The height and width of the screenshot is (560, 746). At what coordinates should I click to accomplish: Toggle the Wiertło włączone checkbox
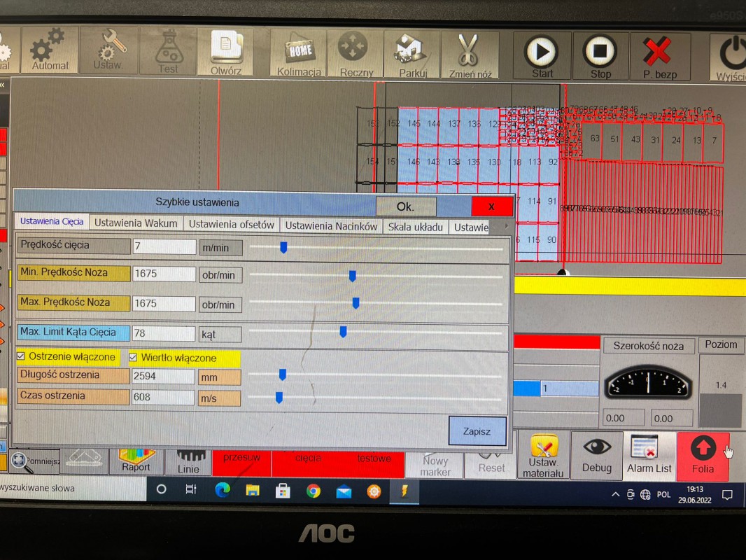(133, 358)
